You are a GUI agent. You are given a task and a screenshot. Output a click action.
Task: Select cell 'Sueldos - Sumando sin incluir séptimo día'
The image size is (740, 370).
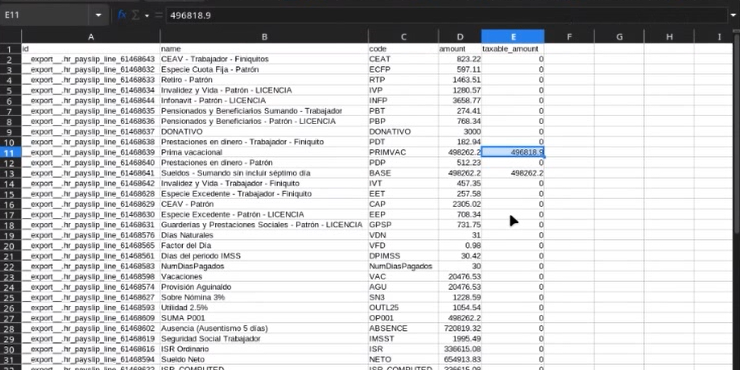click(x=264, y=173)
